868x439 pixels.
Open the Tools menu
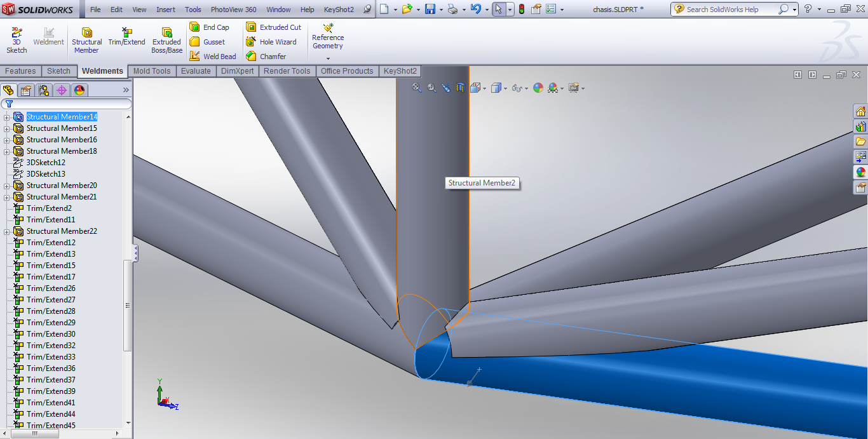(x=193, y=10)
